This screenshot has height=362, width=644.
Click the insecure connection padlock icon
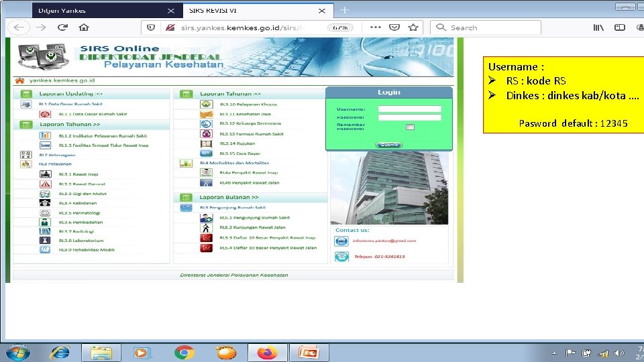coord(170,27)
